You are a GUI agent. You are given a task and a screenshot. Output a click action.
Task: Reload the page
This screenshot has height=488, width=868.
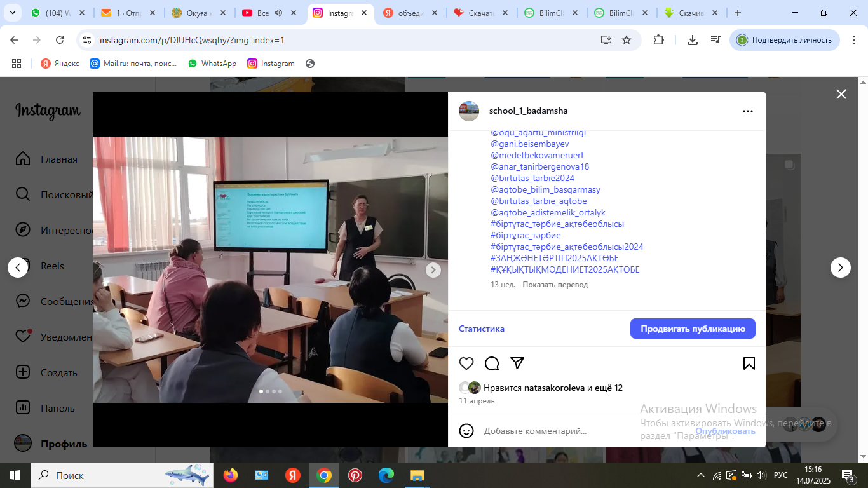(60, 40)
